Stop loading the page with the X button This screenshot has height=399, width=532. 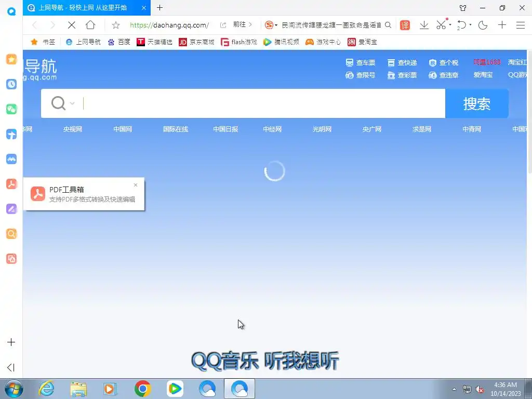72,25
